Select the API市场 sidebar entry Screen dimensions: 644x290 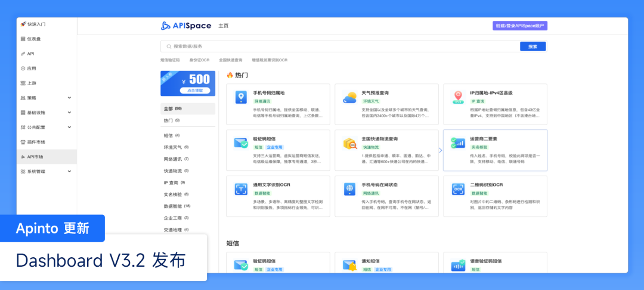tap(47, 157)
